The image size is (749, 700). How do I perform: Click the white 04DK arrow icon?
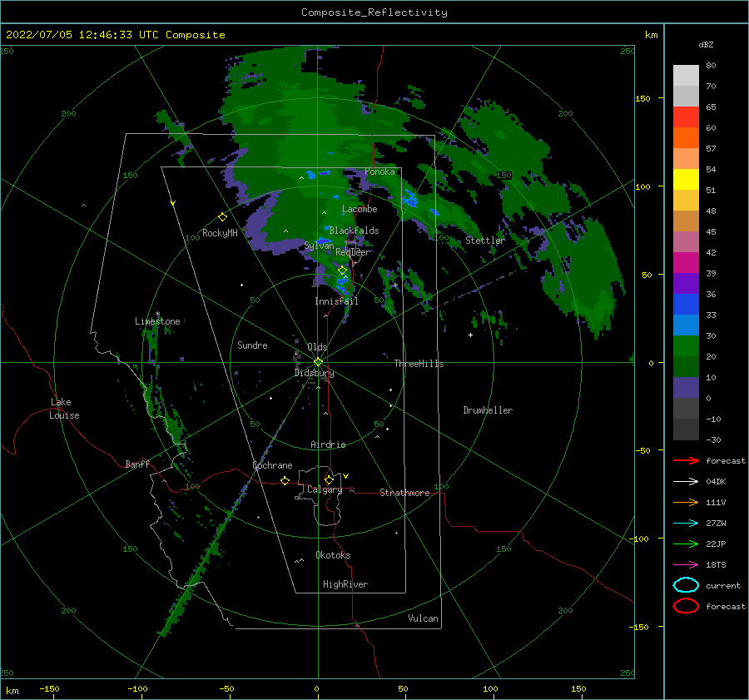[686, 482]
